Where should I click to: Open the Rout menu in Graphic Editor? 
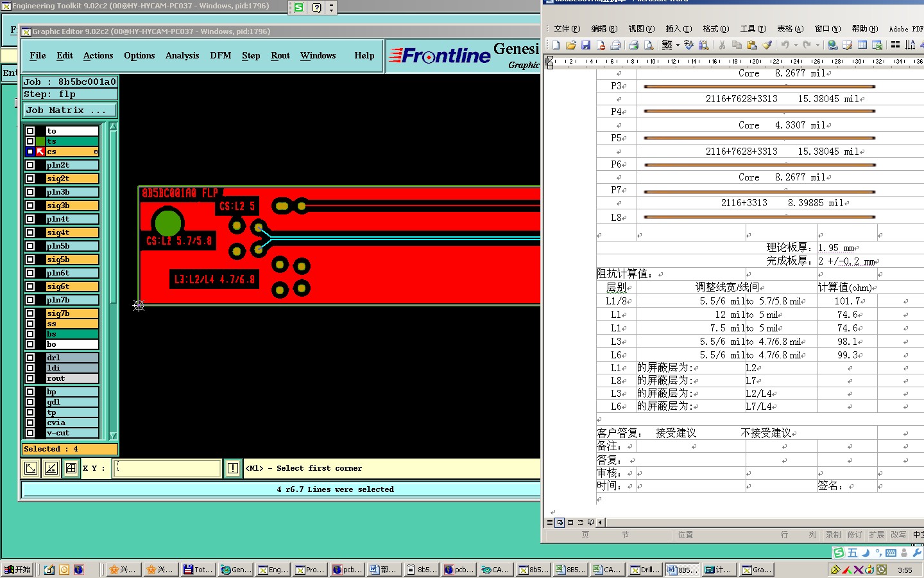coord(280,56)
